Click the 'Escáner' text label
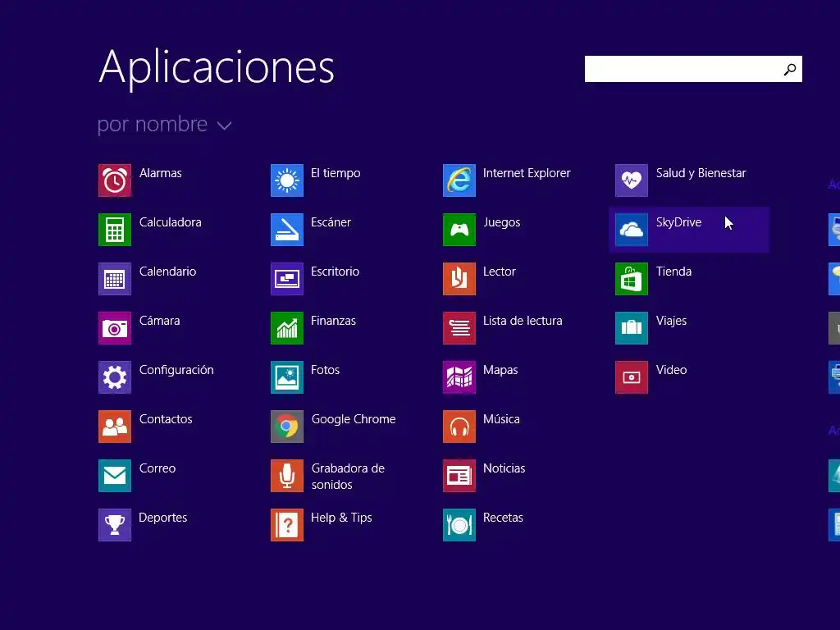 331,221
